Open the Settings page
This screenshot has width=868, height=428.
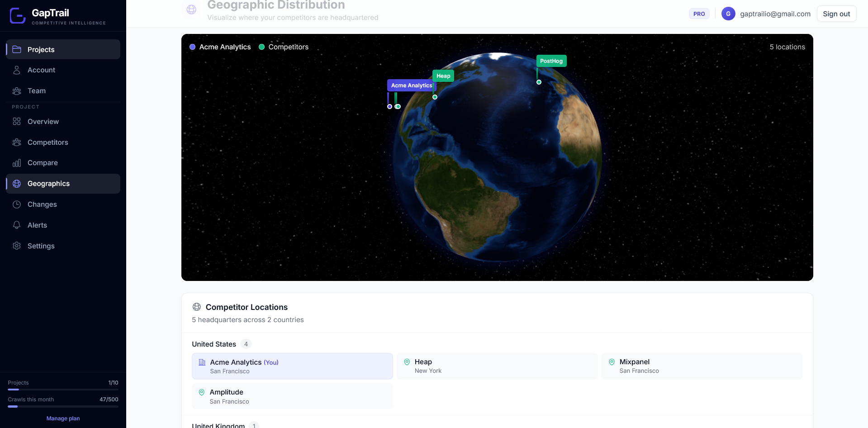tap(63, 246)
